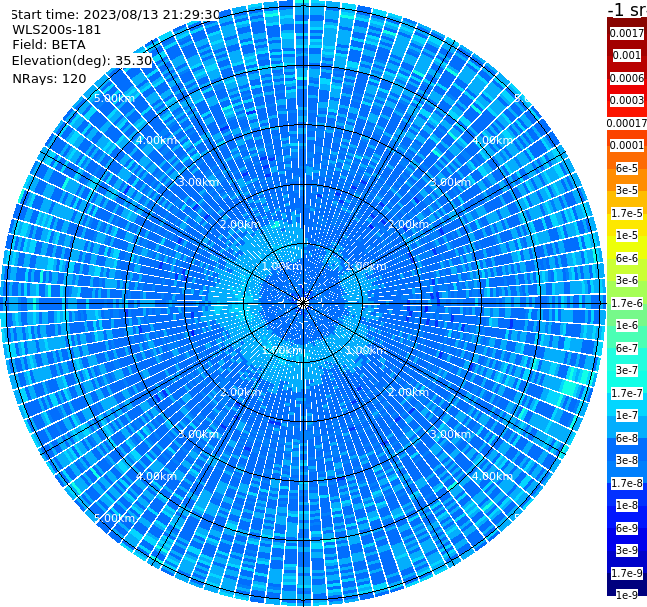This screenshot has width=647, height=607.
Task: Click the 3e-6 color bar label
Action: (627, 280)
